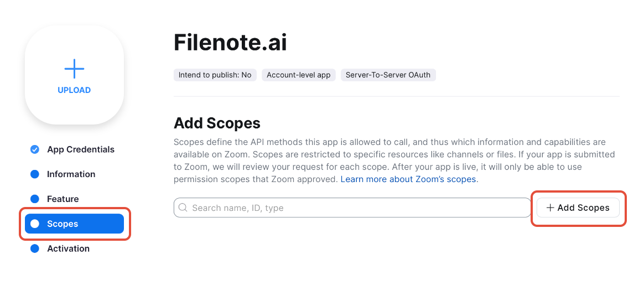Click the blue dot beside Feature
This screenshot has width=644, height=290.
35,199
